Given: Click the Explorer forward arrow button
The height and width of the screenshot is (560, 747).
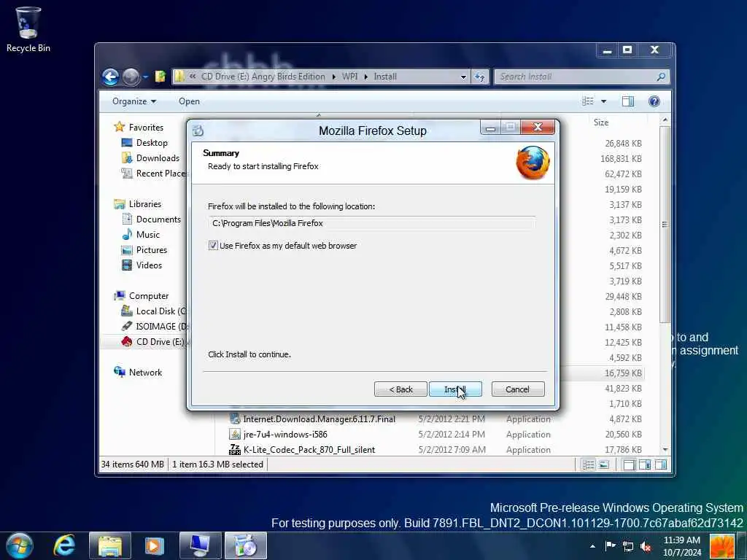Looking at the screenshot, I should (131, 77).
